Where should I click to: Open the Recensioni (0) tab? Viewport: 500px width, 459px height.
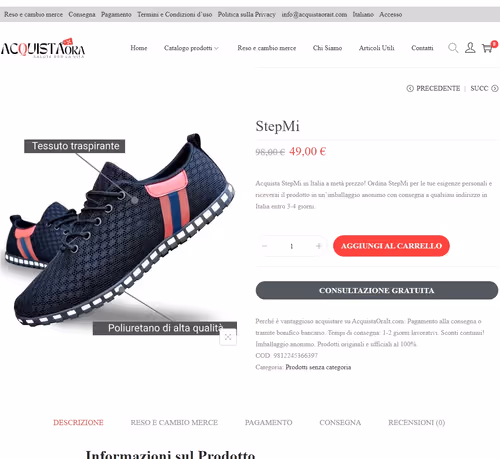pyautogui.click(x=416, y=422)
